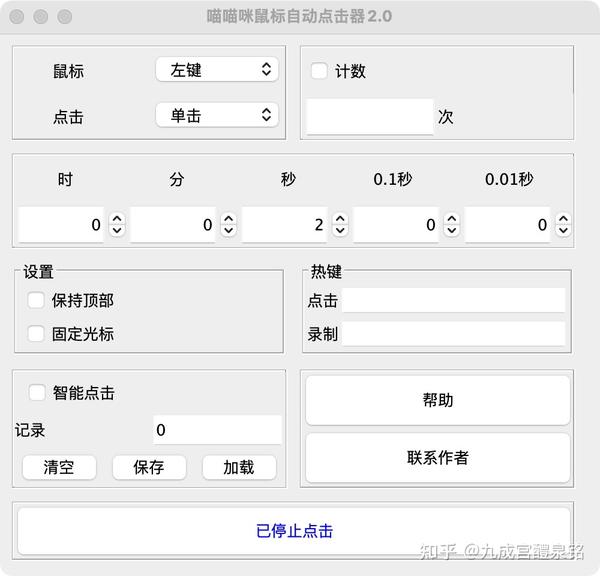Viewport: 600px width, 576px height.
Task: Increase the 分 minutes stepper
Action: click(x=228, y=219)
